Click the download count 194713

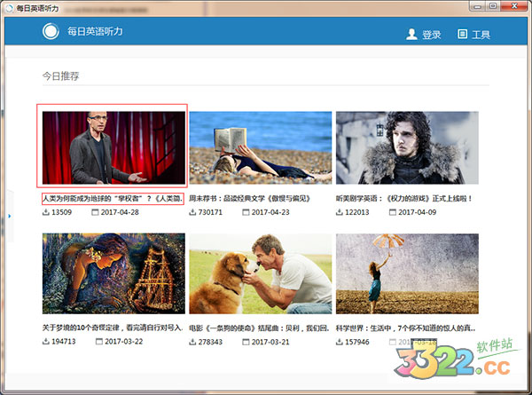pos(64,342)
